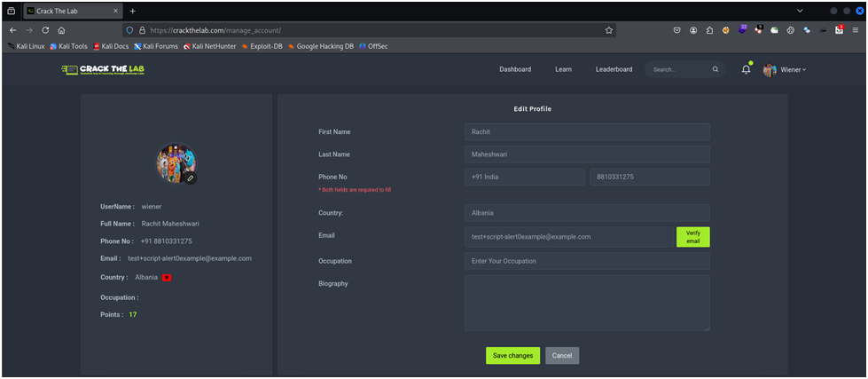
Task: Open the Leaderboard menu item
Action: 614,69
